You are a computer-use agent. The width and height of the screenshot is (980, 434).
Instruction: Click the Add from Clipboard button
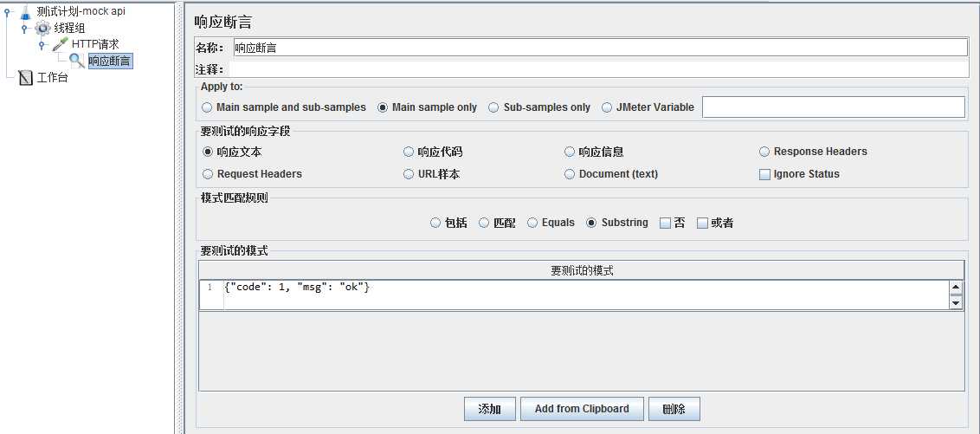(x=582, y=409)
